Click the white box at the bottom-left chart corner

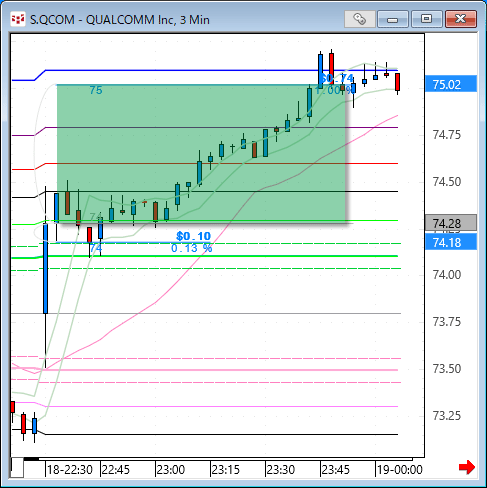pyautogui.click(x=17, y=468)
